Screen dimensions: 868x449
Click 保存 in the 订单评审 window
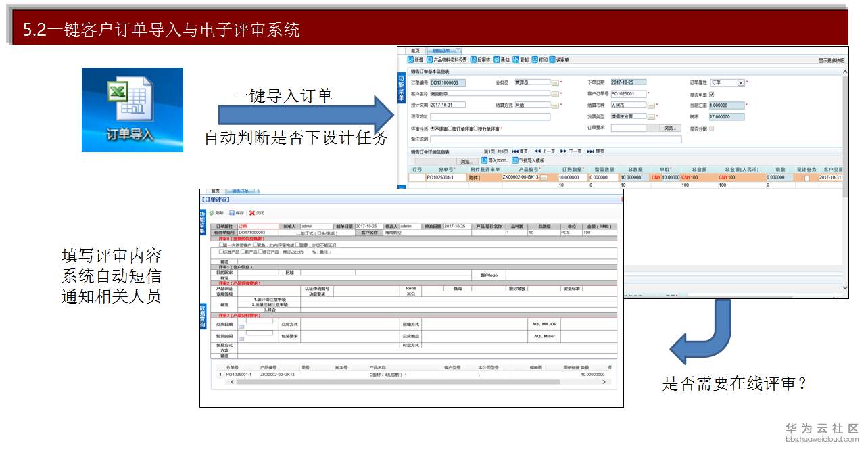[x=237, y=213]
